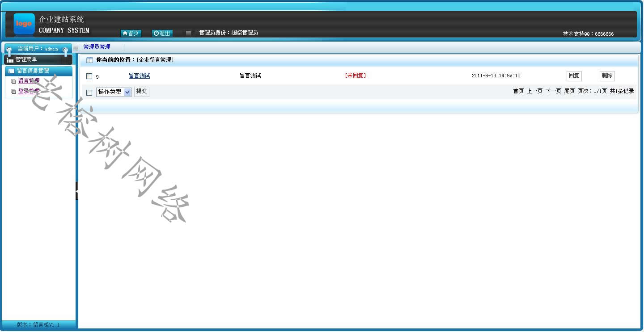Click the list icon beside 管理员身份
Image resolution: width=644 pixels, height=332 pixels.
point(188,34)
